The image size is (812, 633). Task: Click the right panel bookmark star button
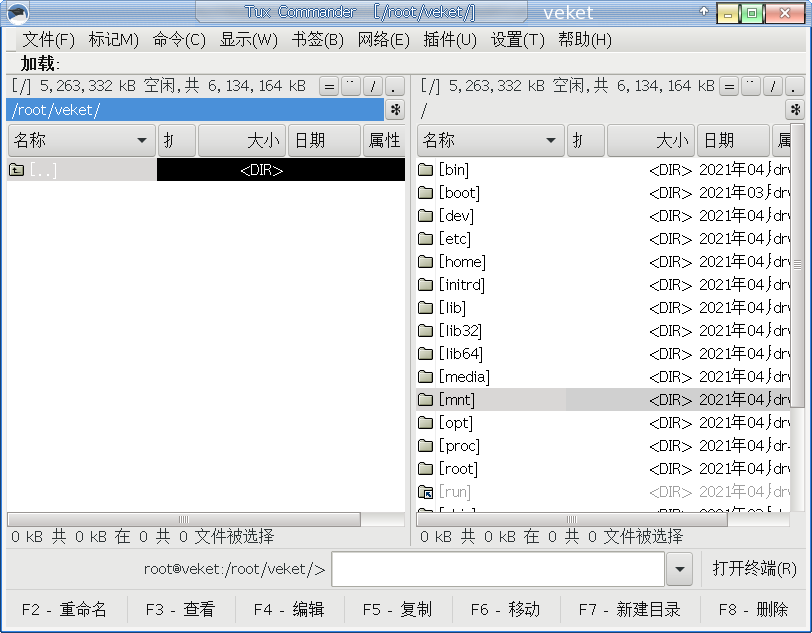click(795, 110)
